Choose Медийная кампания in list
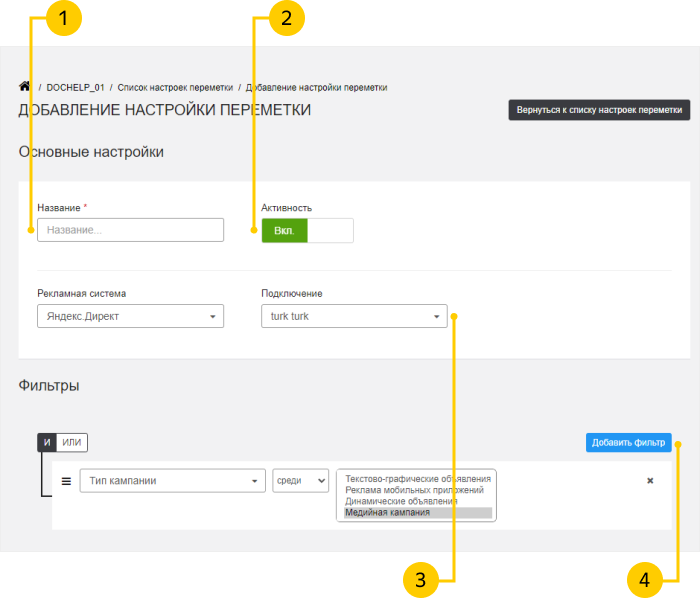The image size is (700, 598). coord(418,512)
